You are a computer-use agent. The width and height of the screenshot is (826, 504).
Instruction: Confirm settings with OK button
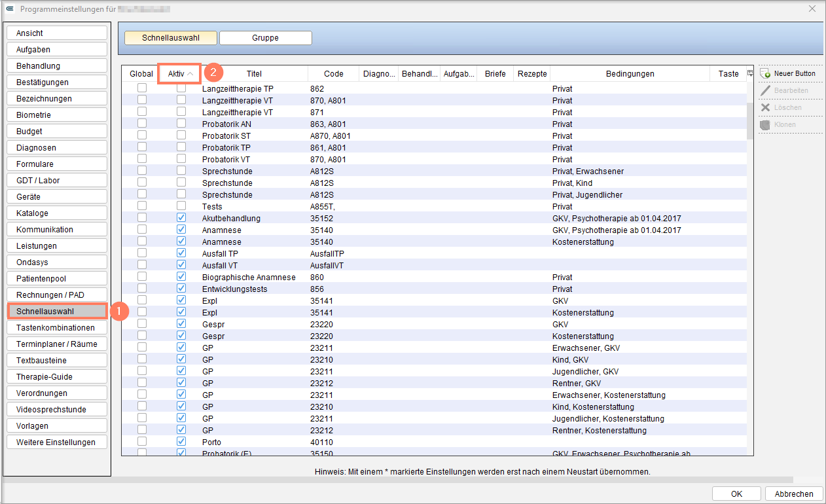click(x=737, y=494)
